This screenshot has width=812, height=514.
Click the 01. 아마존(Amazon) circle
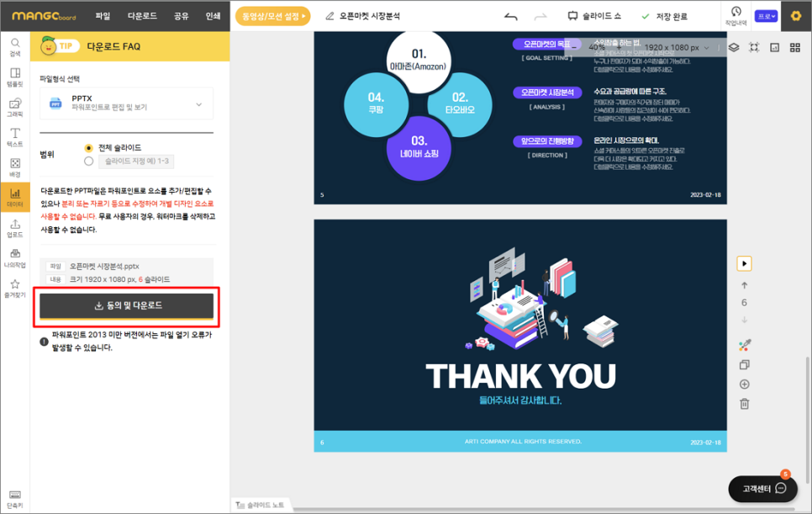coord(419,61)
